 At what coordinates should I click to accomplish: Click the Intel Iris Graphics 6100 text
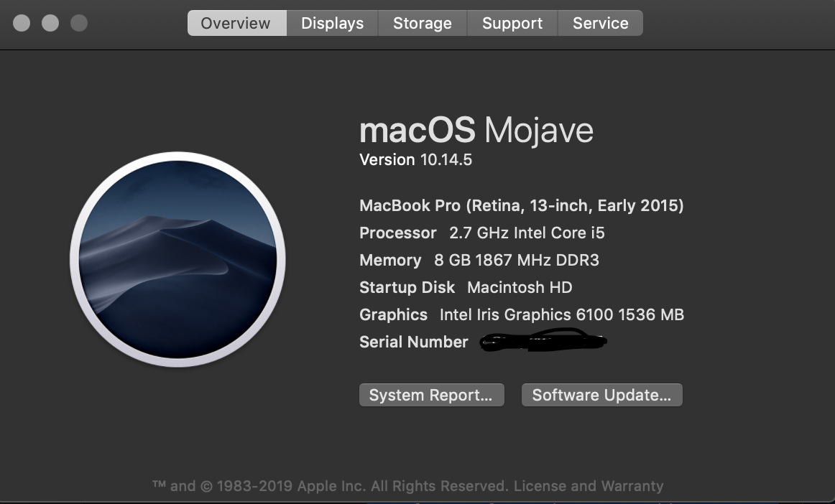(561, 314)
